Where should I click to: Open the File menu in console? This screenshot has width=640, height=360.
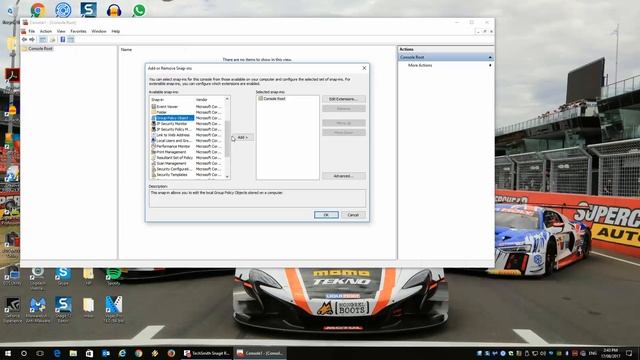31,31
